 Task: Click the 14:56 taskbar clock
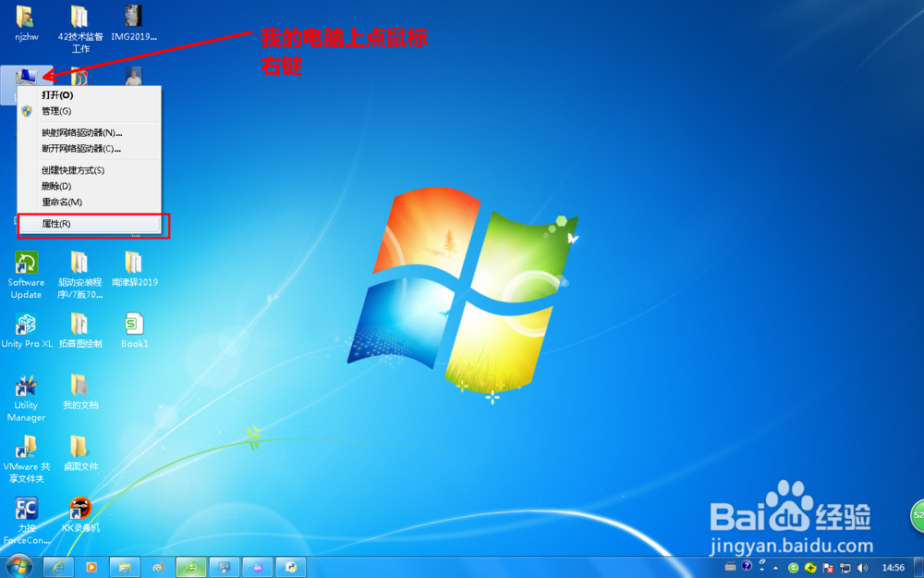[893, 568]
